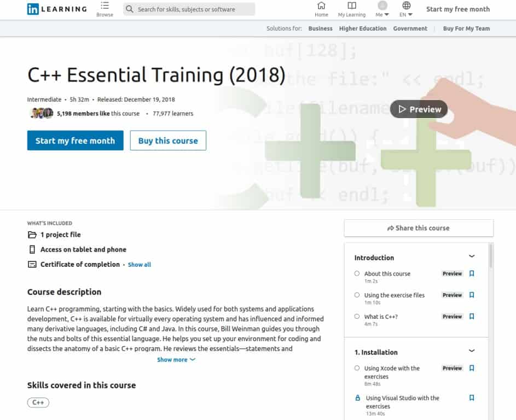Bookmark the About this course video
Viewport: 516px width, 420px height.
click(x=472, y=273)
